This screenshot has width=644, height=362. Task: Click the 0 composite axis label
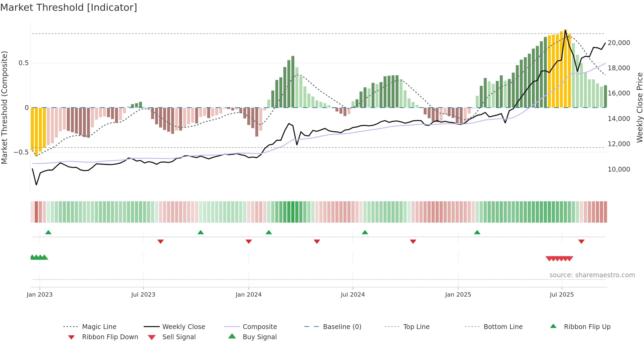click(x=27, y=108)
